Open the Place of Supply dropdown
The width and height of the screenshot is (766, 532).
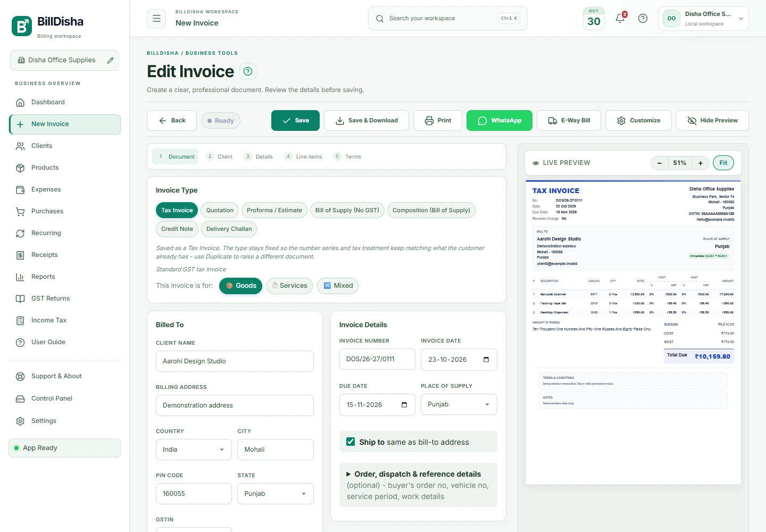click(x=459, y=404)
